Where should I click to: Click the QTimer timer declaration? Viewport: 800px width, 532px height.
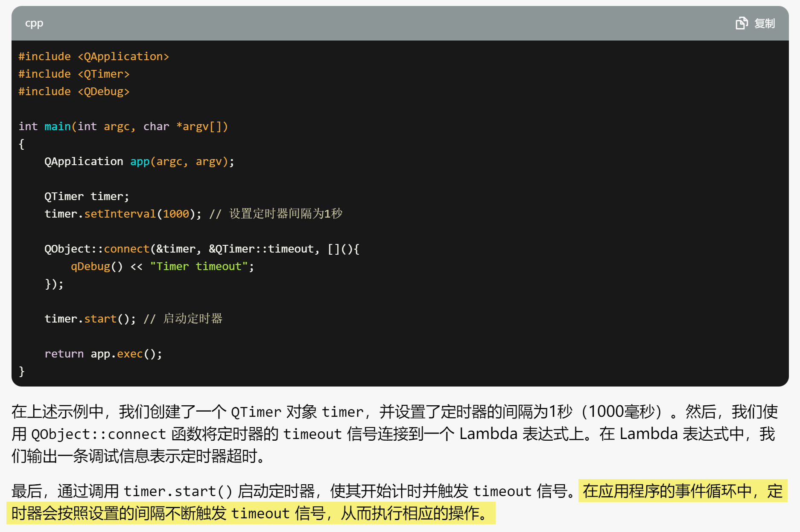pos(85,196)
